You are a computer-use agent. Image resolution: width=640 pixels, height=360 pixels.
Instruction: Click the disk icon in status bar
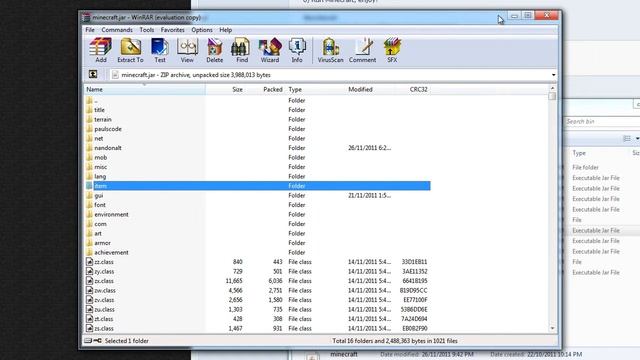click(x=88, y=340)
